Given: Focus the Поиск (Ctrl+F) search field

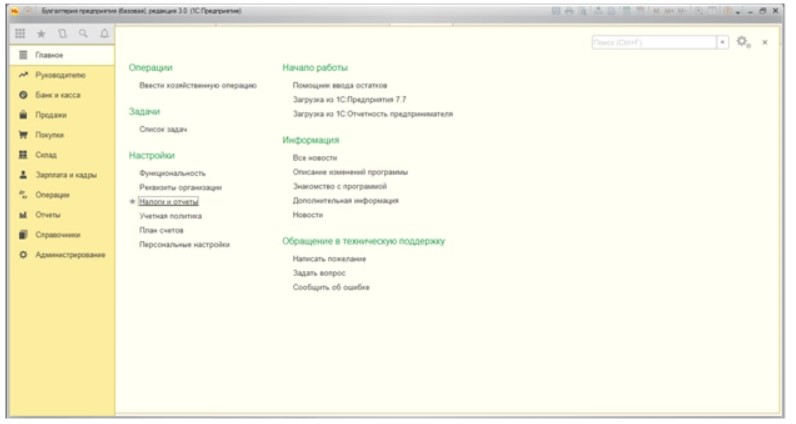Looking at the screenshot, I should 654,42.
